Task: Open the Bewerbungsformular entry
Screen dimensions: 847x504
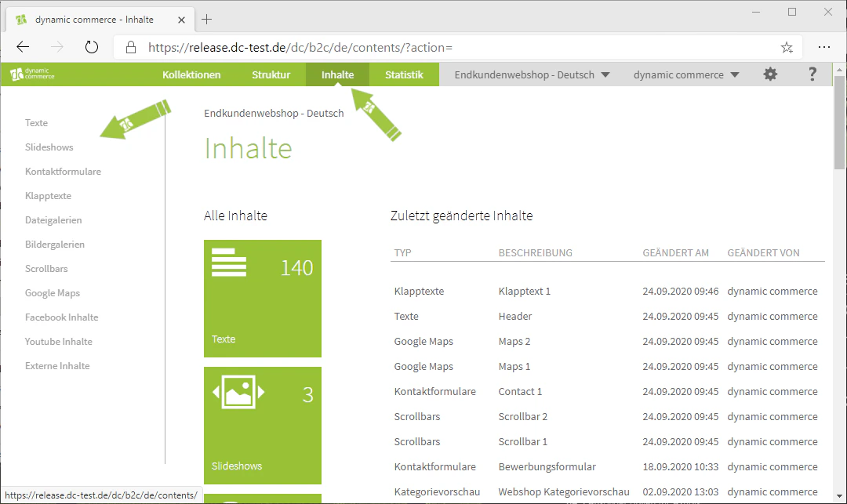Action: point(547,466)
